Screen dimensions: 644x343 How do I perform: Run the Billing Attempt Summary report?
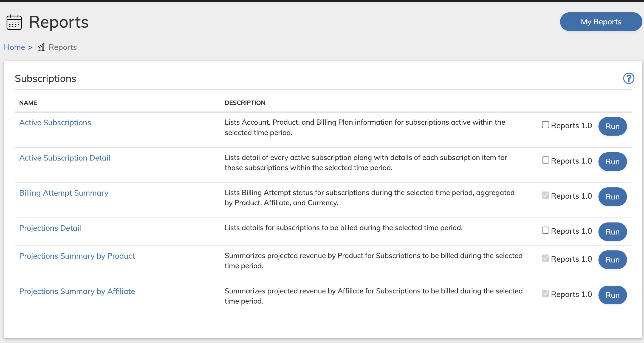(612, 197)
